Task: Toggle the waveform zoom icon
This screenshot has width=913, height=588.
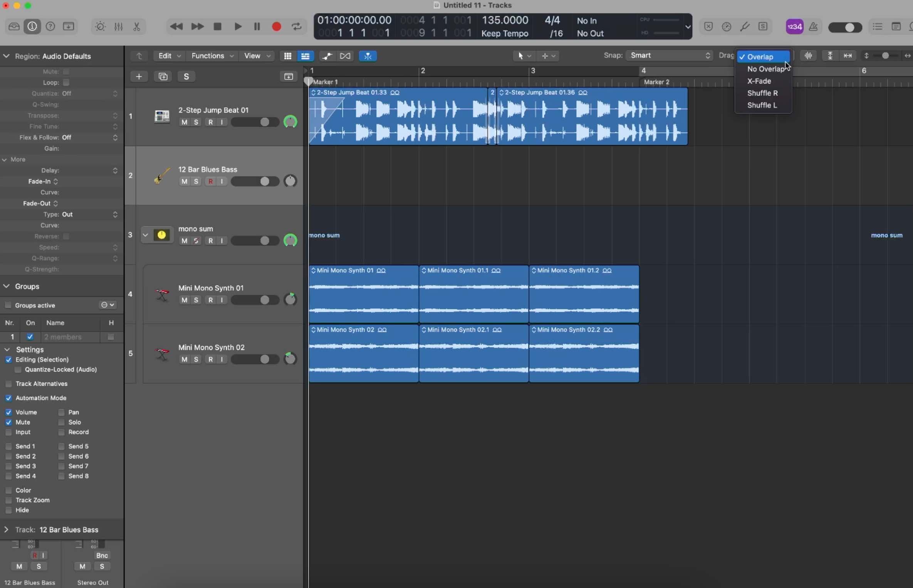Action: [x=808, y=56]
